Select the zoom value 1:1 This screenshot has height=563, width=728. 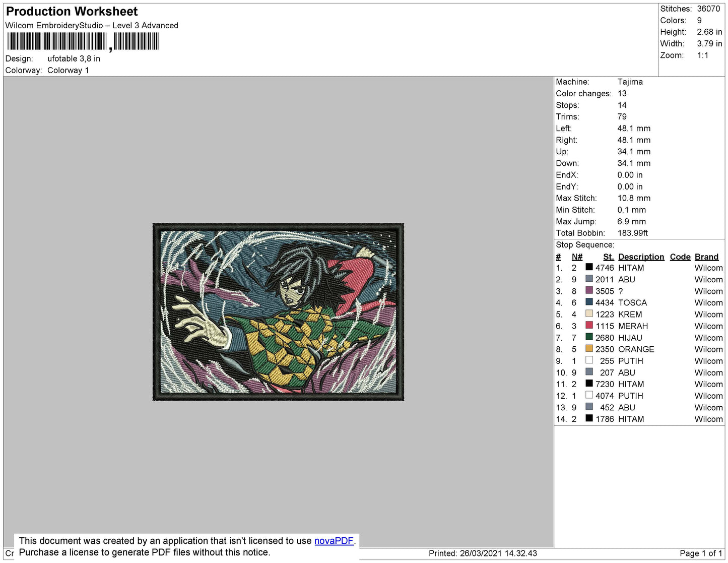pos(703,55)
